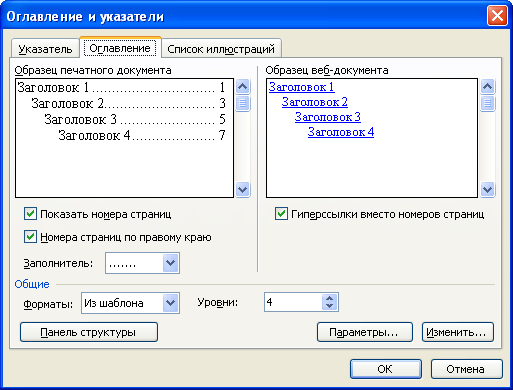This screenshot has width=513, height=390.
Task: Click inside the Уровни value field
Action: (x=293, y=302)
